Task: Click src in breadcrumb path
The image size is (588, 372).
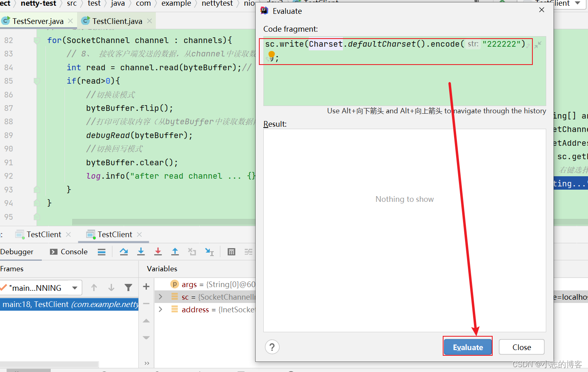Action: 72,4
